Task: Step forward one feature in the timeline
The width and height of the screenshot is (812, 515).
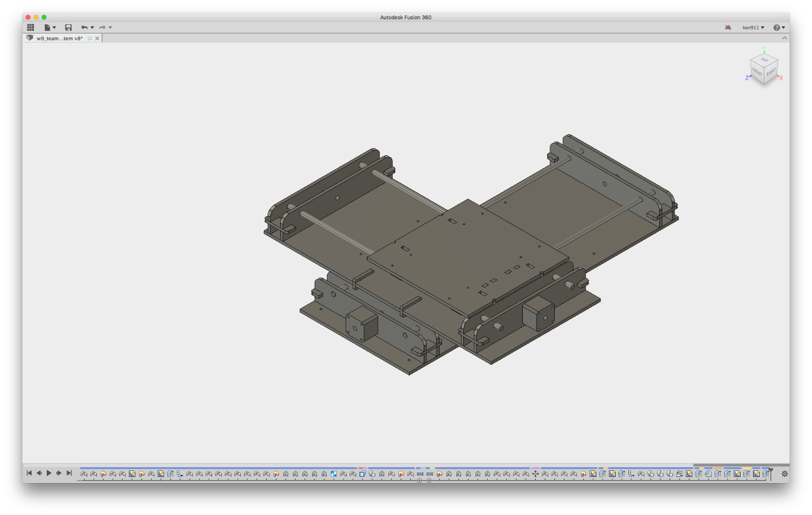Action: point(59,473)
